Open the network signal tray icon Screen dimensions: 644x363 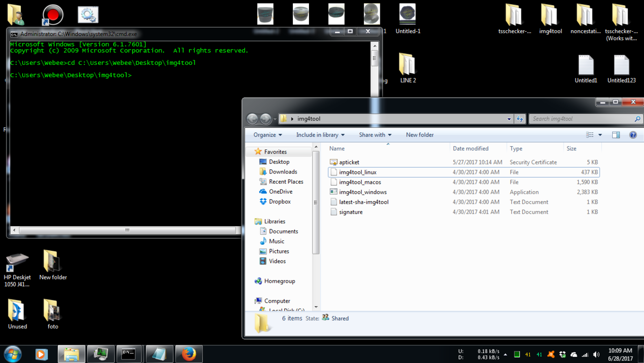585,354
